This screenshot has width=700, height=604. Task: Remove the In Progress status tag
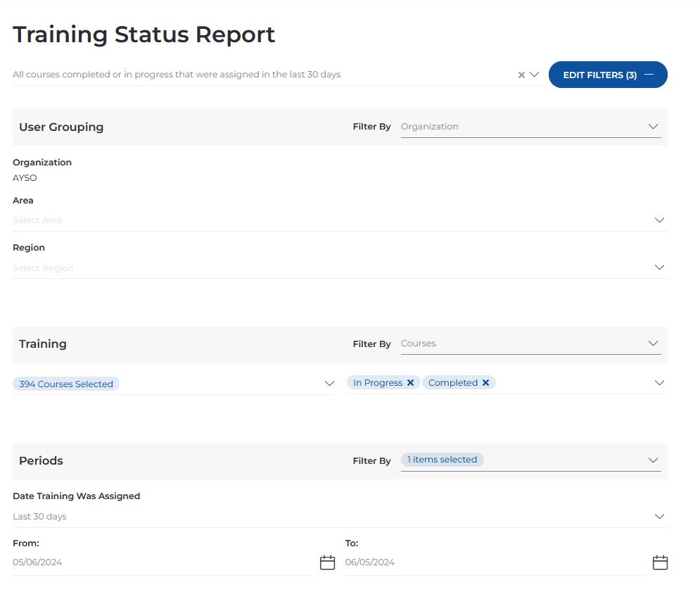(x=410, y=383)
